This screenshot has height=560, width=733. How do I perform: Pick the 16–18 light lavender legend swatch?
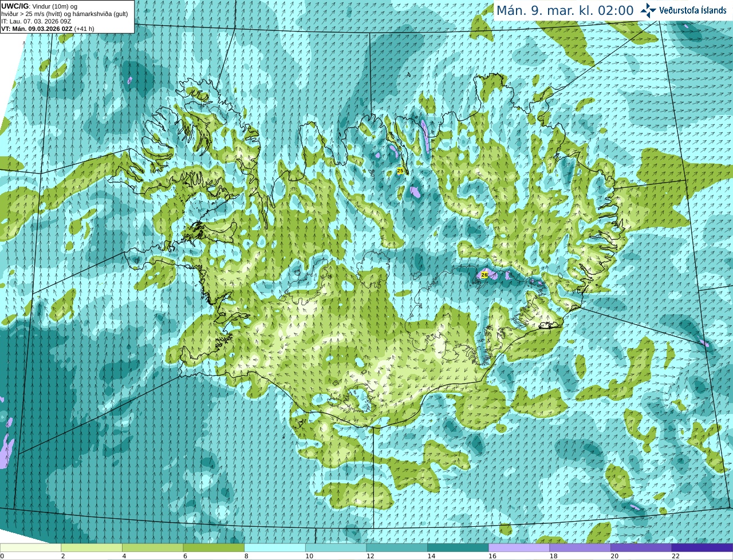pos(519,547)
